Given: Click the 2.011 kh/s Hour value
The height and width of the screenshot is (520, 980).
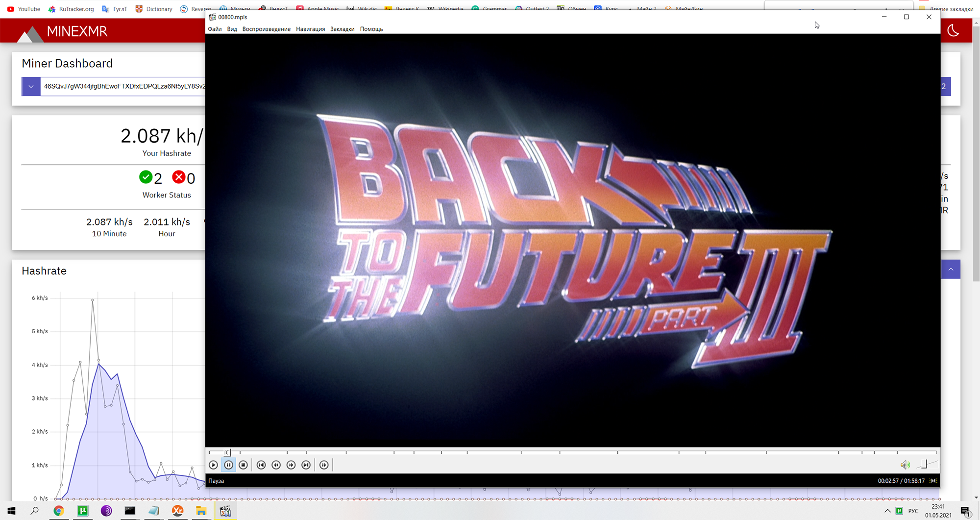Looking at the screenshot, I should 167,222.
